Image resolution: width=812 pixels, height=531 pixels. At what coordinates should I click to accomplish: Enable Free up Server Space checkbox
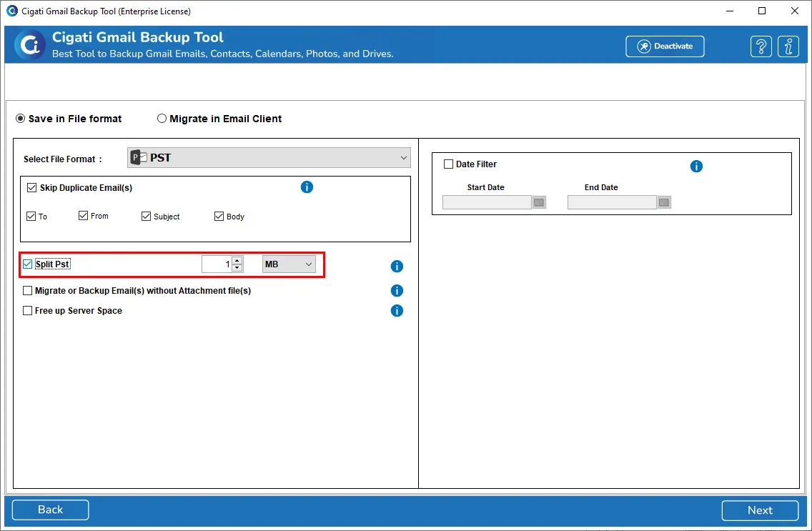27,311
